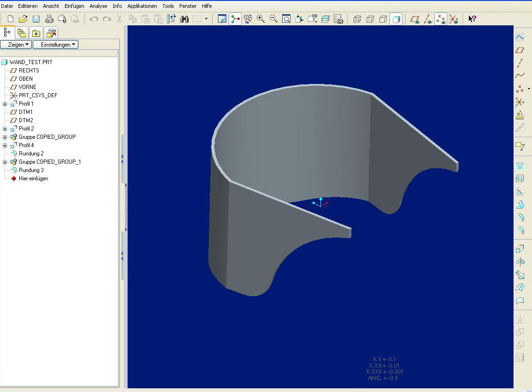Open the Analyse menu
Viewport: 532px width, 392px height.
[98, 6]
